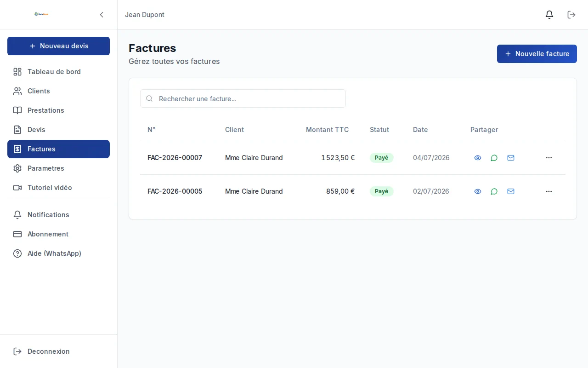This screenshot has height=368, width=588.
Task: Click the Nouvelle facture button
Action: pyautogui.click(x=537, y=54)
